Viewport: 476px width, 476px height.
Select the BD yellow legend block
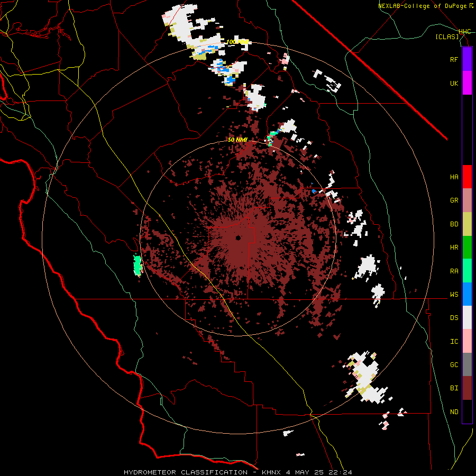pyautogui.click(x=467, y=224)
